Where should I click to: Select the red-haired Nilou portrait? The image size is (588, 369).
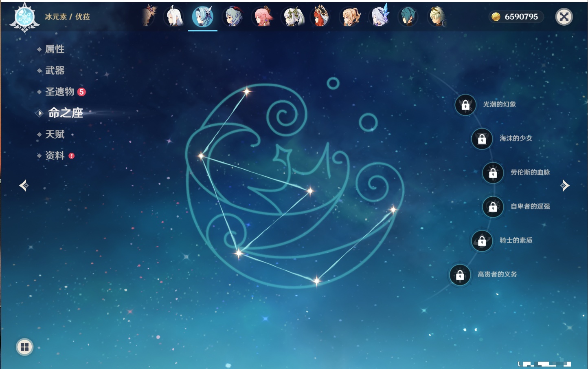pyautogui.click(x=321, y=17)
